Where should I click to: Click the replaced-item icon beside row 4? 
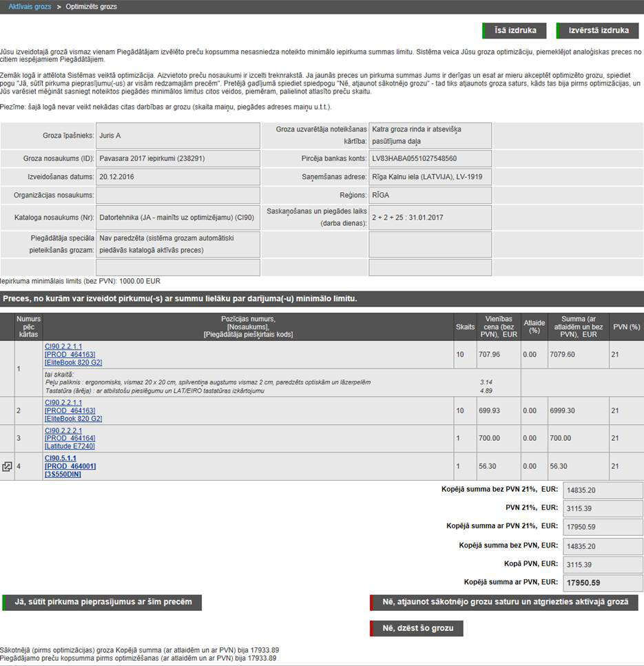coord(8,466)
